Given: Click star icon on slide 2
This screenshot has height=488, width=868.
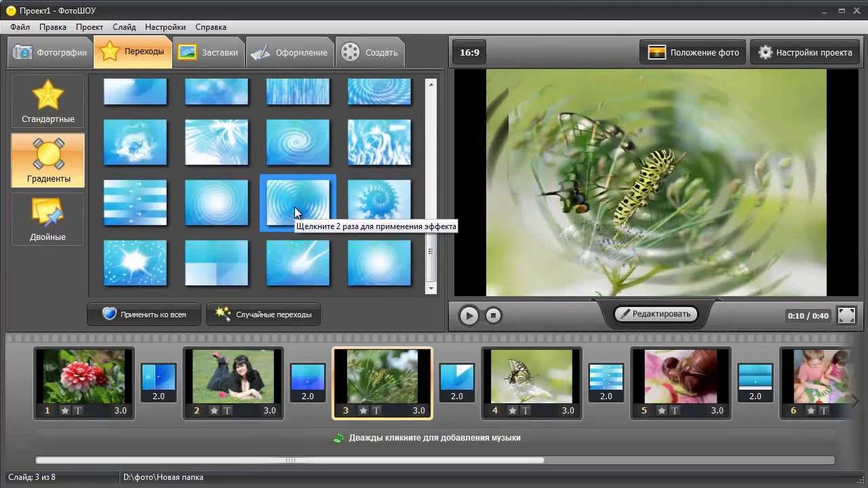Looking at the screenshot, I should pos(214,411).
